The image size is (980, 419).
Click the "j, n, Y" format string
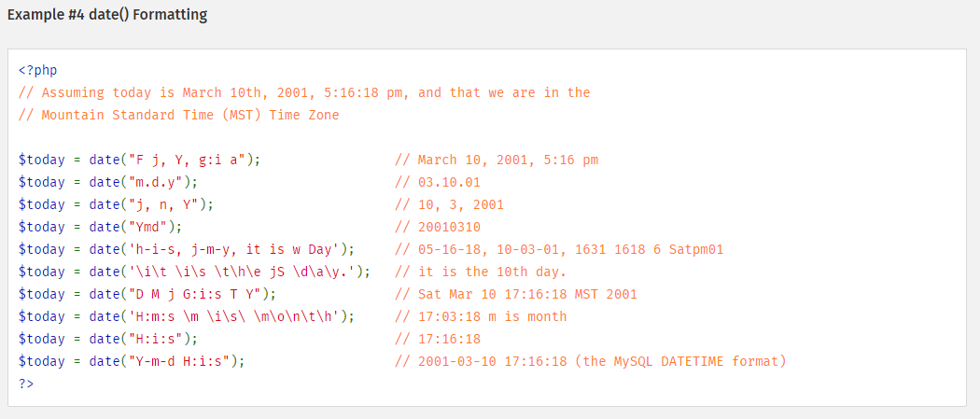[163, 204]
